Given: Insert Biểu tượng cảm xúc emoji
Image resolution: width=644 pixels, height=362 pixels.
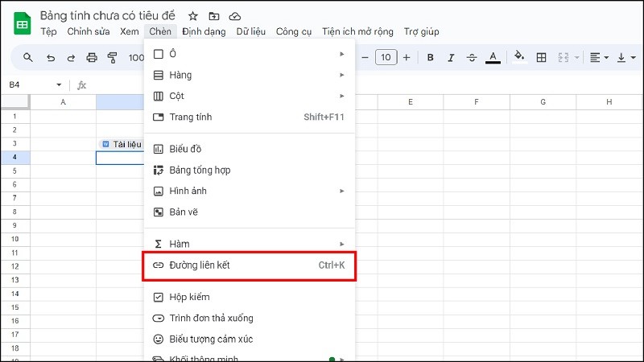Looking at the screenshot, I should pyautogui.click(x=250, y=339).
